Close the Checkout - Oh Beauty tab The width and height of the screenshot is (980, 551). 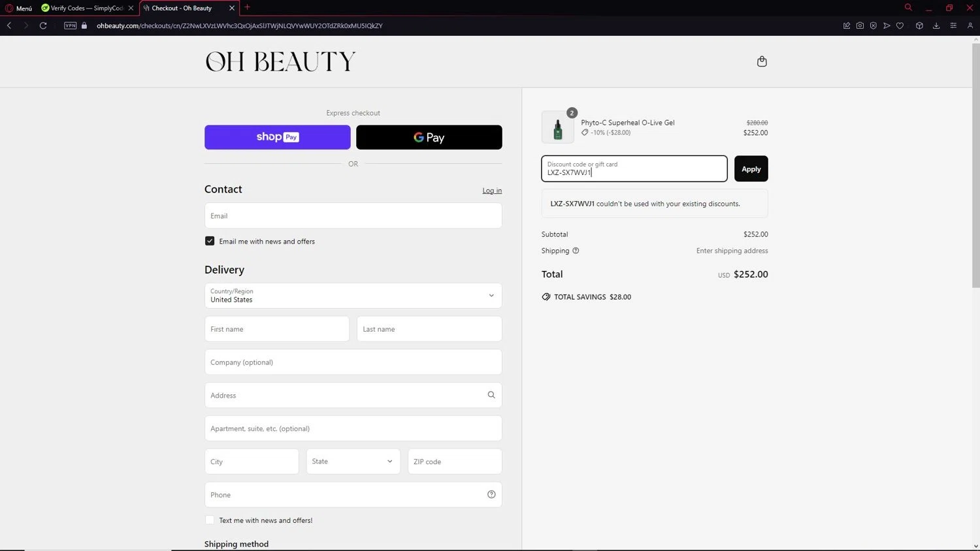click(x=232, y=8)
